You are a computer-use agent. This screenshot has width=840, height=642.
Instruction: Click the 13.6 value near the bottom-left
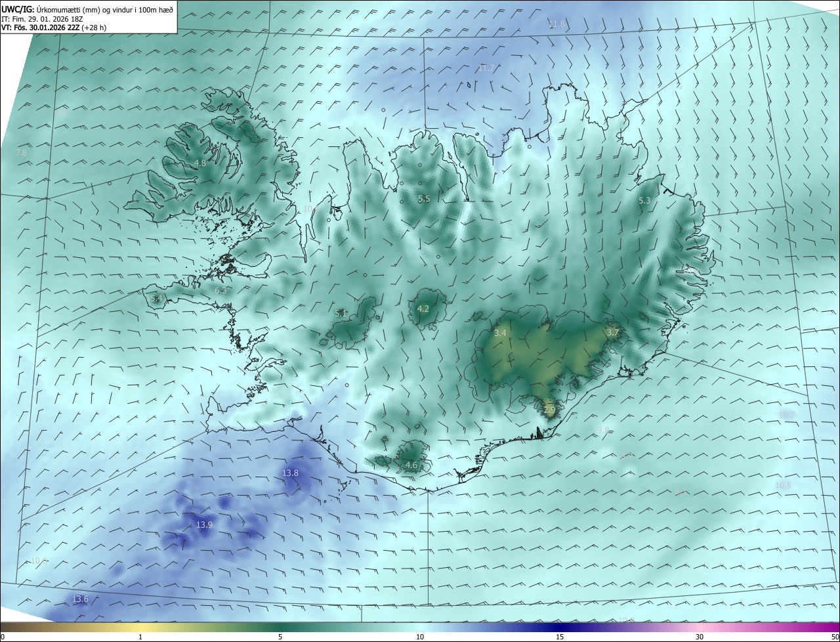[x=80, y=599]
